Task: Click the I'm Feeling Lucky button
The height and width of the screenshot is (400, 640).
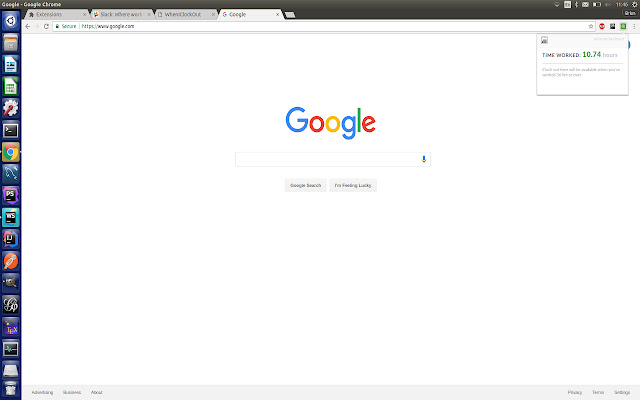Action: [x=353, y=185]
